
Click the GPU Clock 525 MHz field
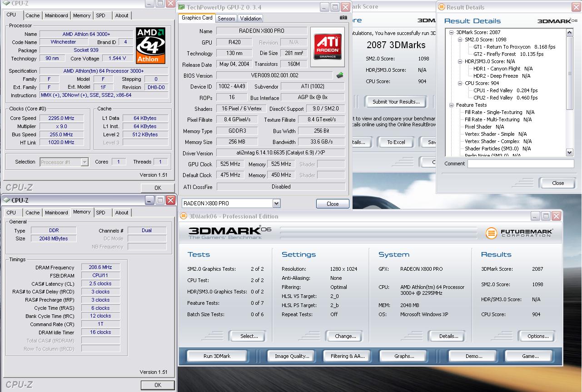(231, 164)
